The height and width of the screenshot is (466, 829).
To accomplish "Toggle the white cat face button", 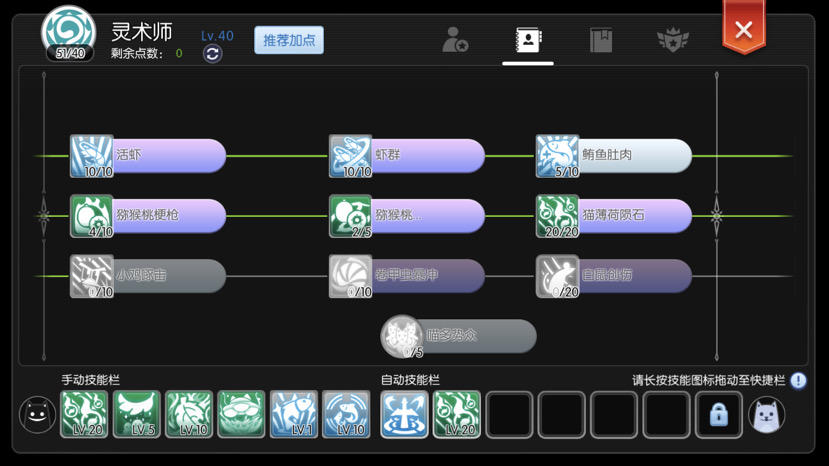I will 767,415.
